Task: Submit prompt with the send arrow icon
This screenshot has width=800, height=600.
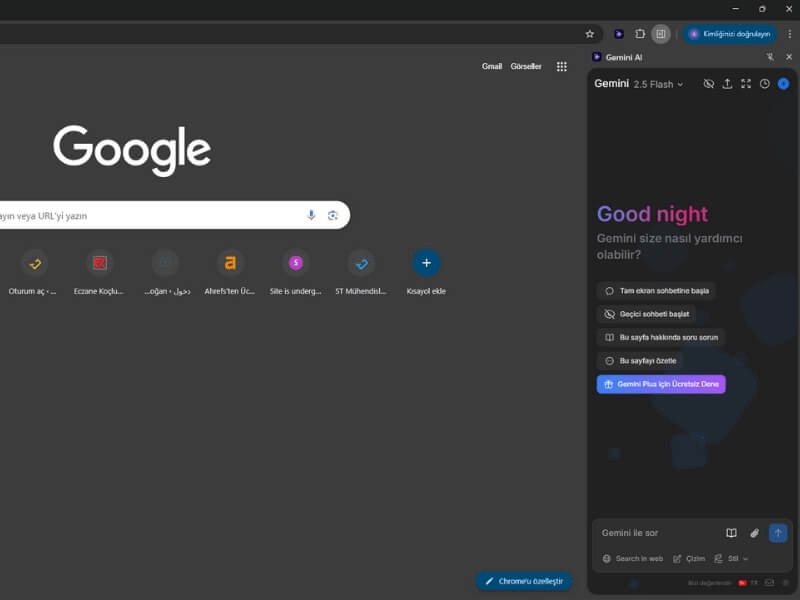Action: click(x=779, y=532)
